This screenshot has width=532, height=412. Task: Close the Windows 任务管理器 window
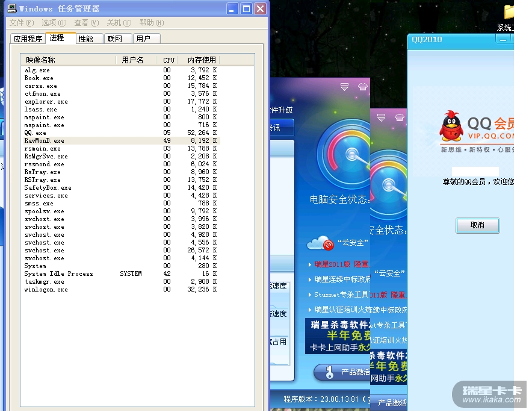260,9
